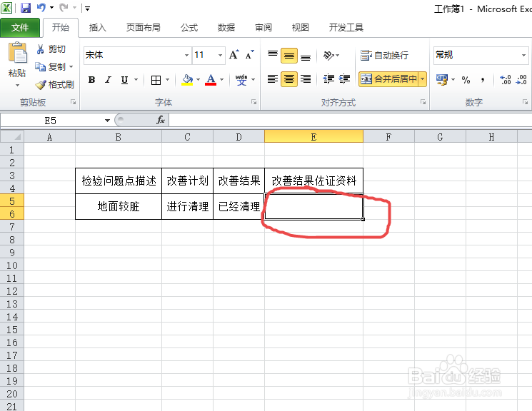Open the 合并后居中 dropdown arrow

point(423,79)
